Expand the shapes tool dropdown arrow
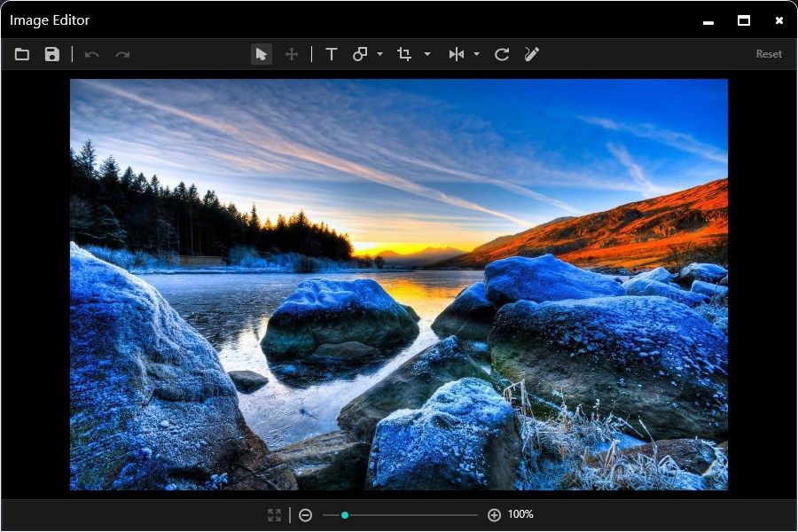 [379, 54]
